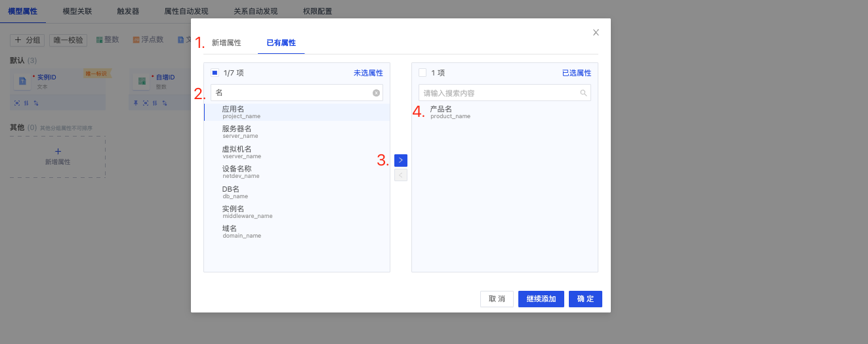The image size is (868, 344).
Task: Confirm with the 确定 button
Action: click(x=585, y=299)
